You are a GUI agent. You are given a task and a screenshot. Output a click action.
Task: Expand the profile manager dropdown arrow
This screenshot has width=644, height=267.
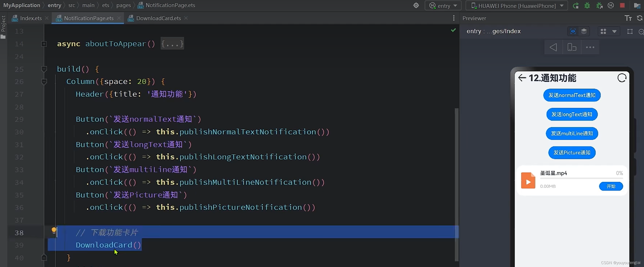[614, 32]
